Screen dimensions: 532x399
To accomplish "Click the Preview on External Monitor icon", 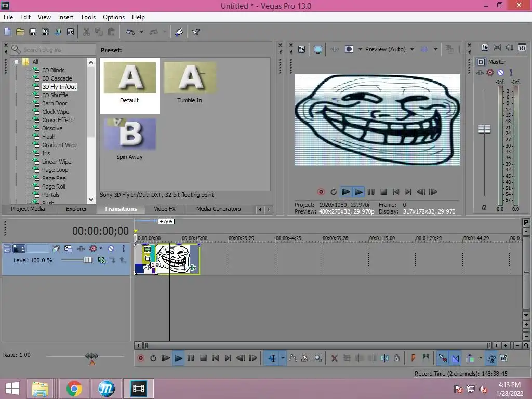I will [x=318, y=49].
